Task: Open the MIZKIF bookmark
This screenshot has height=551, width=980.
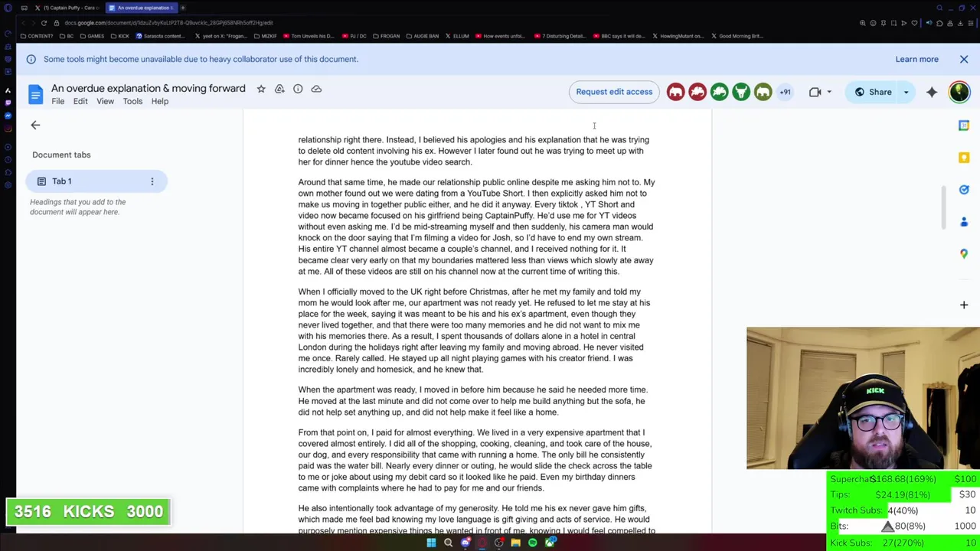Action: coord(265,36)
